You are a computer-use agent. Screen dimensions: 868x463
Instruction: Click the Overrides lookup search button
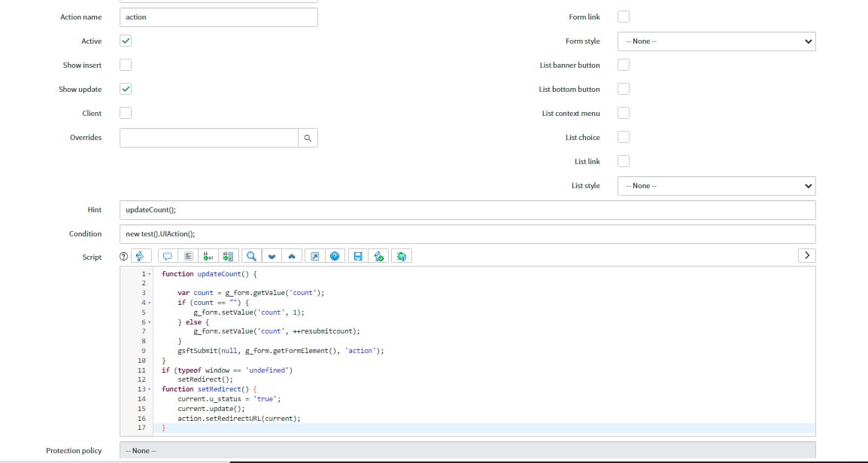point(308,138)
